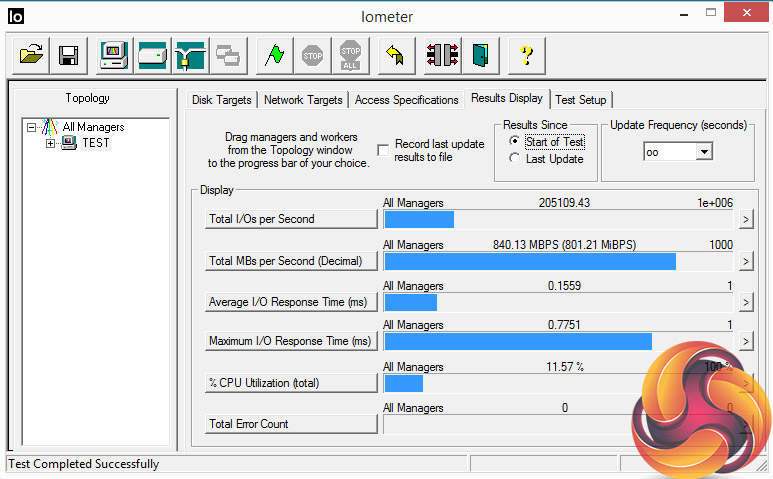
Task: Click Total MBs per Second (Decimal) button
Action: (291, 261)
